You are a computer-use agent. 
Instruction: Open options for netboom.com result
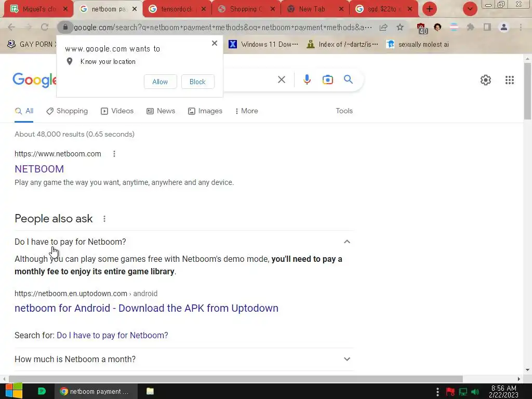pos(114,154)
